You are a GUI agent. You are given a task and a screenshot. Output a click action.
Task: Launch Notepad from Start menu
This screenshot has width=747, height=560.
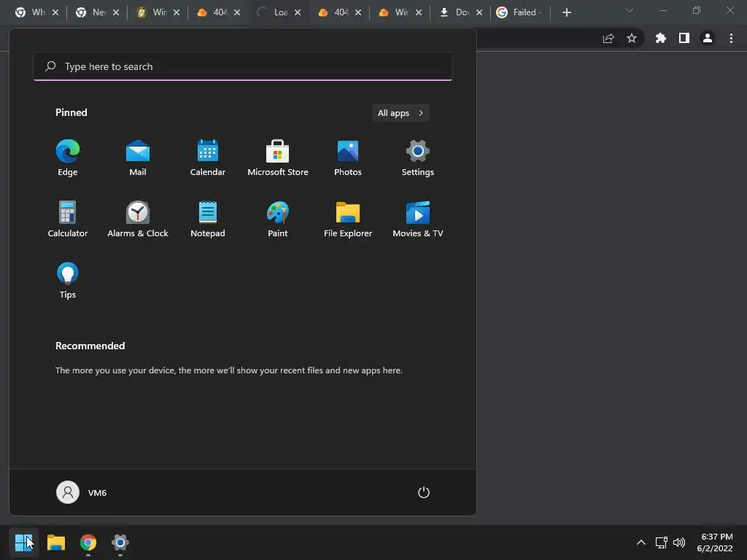[208, 219]
